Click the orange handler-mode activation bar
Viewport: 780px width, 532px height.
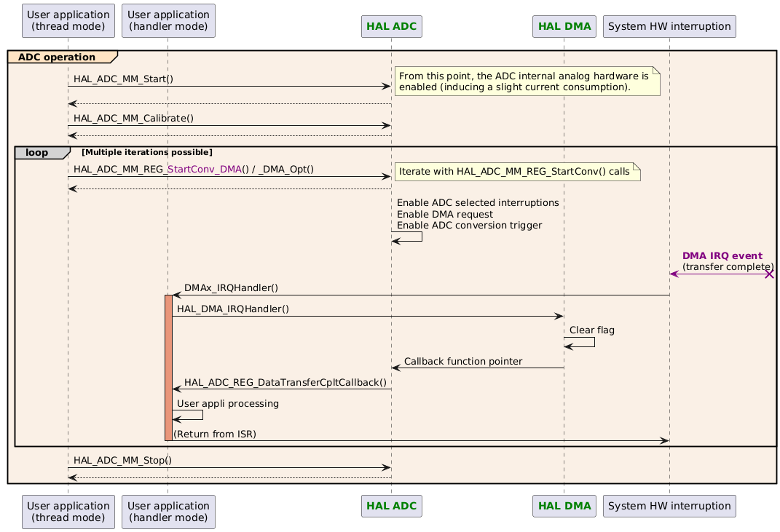click(168, 368)
